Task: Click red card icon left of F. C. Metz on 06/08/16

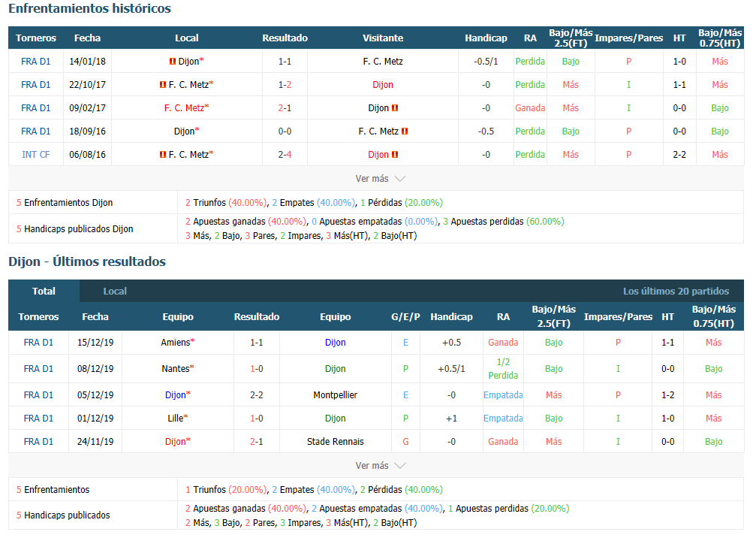Action: [163, 154]
